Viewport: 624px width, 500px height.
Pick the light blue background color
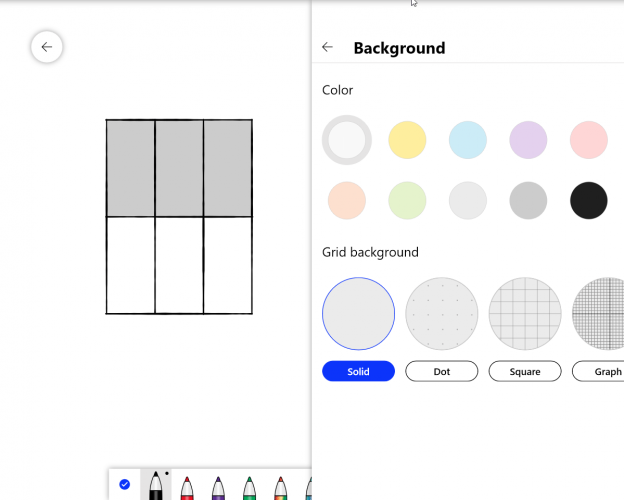(x=468, y=140)
